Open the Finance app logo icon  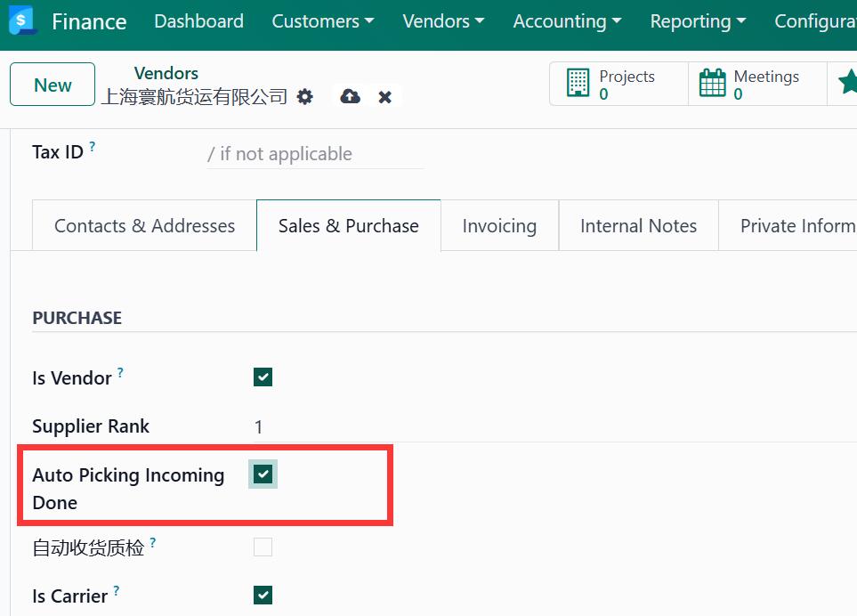click(x=22, y=20)
